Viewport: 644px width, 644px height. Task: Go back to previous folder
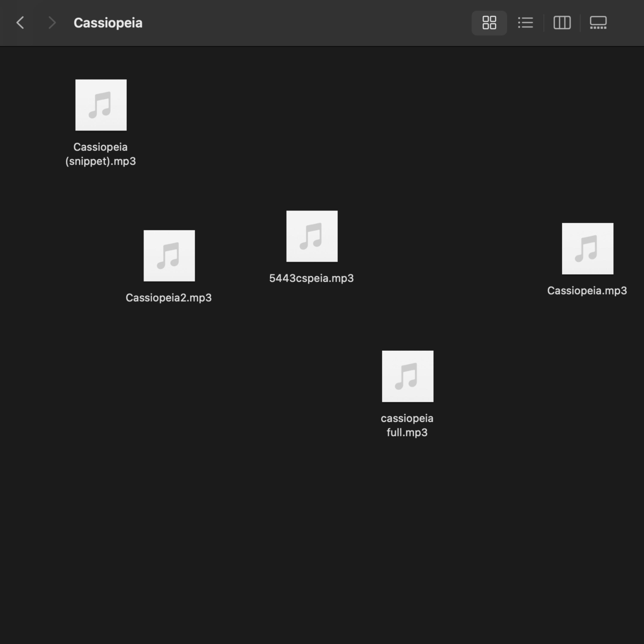click(20, 23)
